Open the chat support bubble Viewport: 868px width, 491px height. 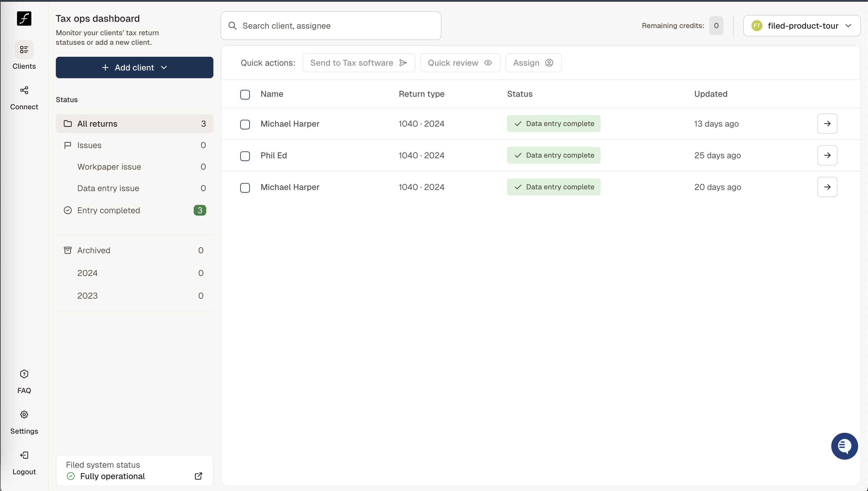click(844, 446)
